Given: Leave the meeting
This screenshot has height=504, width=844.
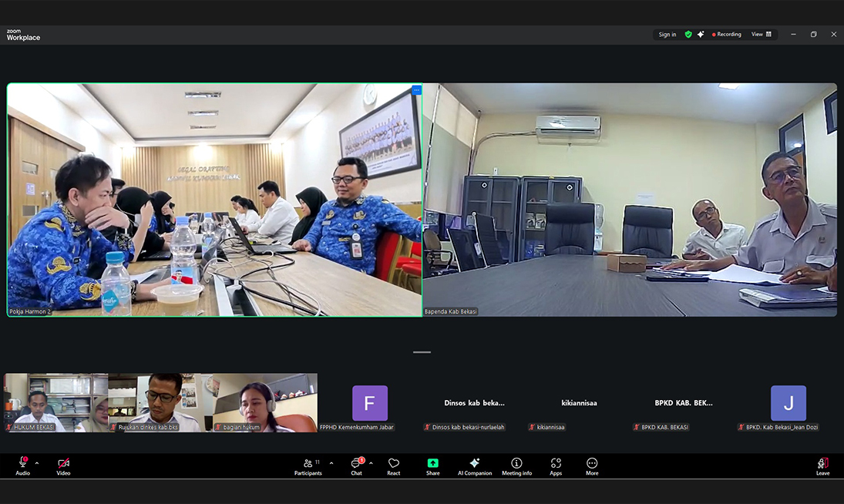Looking at the screenshot, I should point(822,466).
